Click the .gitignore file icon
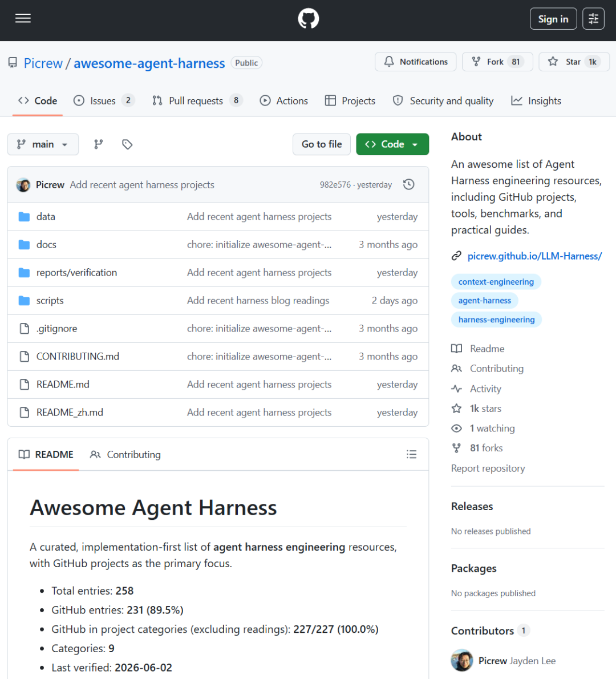This screenshot has width=616, height=679. (x=25, y=329)
